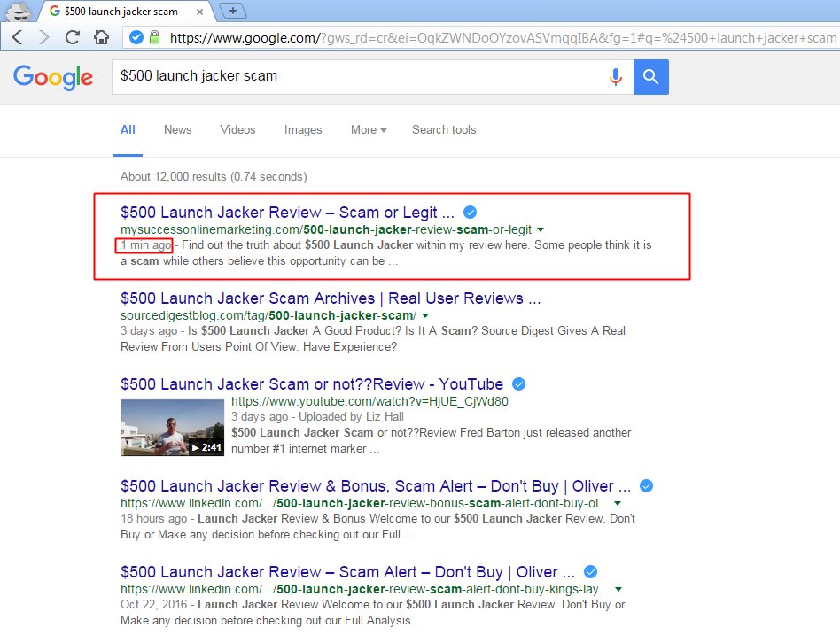The width and height of the screenshot is (840, 643).
Task: Click the '1 min ago' timestamp text
Action: pyautogui.click(x=145, y=245)
